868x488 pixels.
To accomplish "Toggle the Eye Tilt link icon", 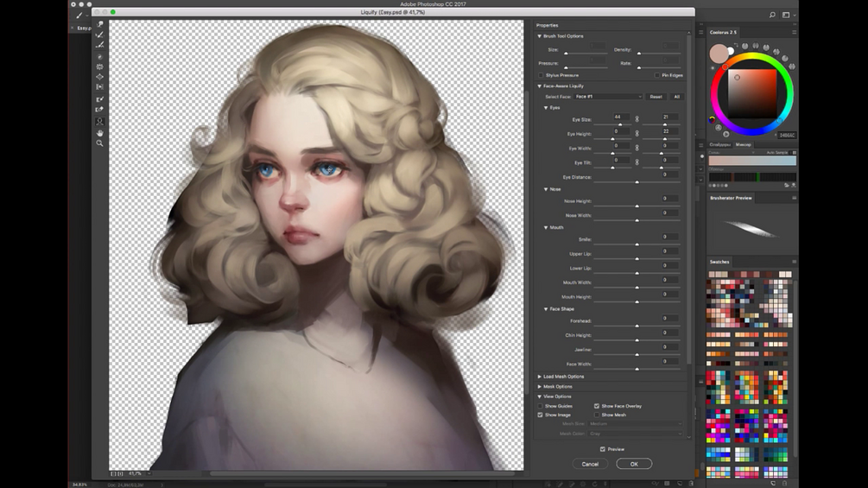I will [x=637, y=162].
